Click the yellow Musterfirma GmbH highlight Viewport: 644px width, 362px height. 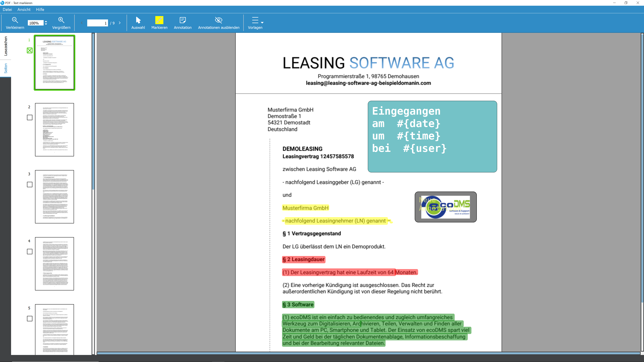(x=305, y=208)
